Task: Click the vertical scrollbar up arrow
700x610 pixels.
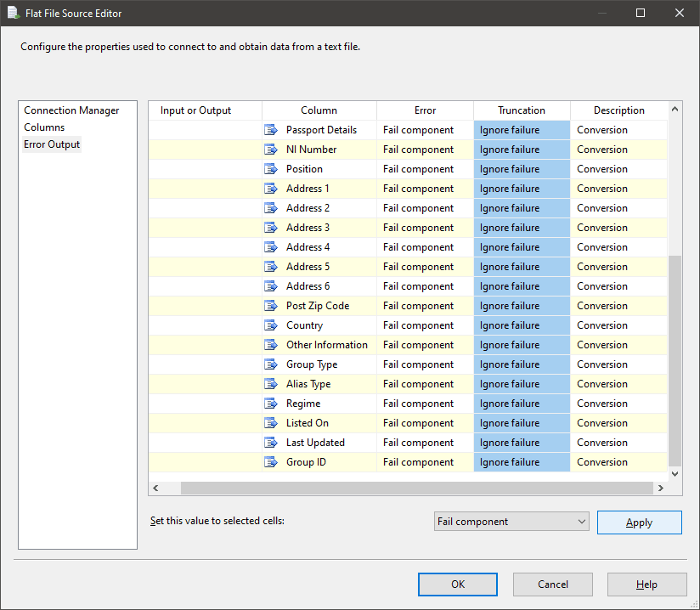Action: click(675, 110)
